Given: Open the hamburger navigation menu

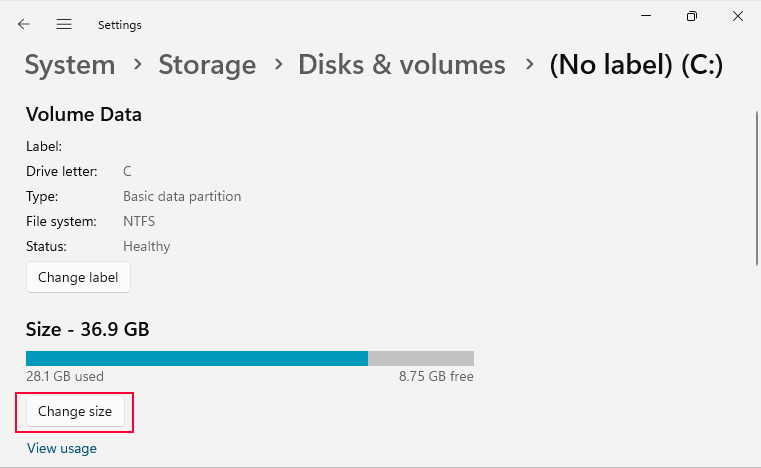Looking at the screenshot, I should (x=64, y=24).
